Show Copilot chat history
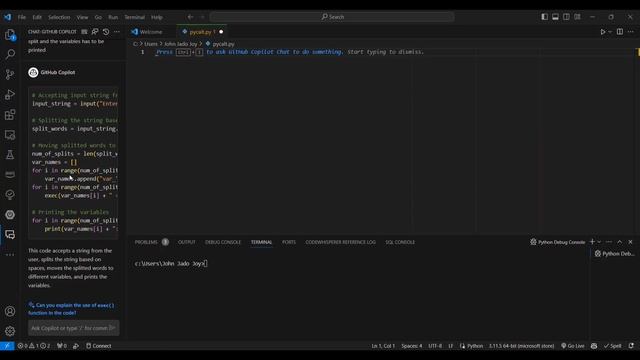Image resolution: width=640 pixels, height=360 pixels. click(106, 32)
